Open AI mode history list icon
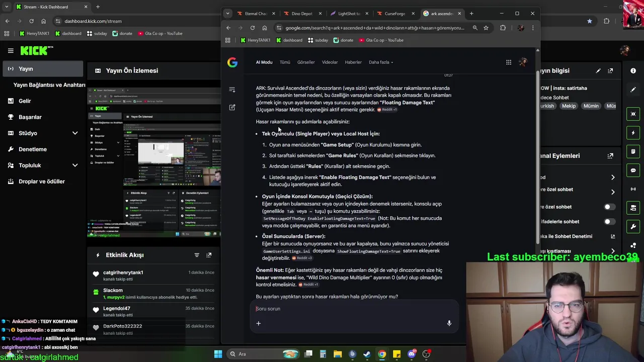This screenshot has width=644, height=362. pos(232,89)
